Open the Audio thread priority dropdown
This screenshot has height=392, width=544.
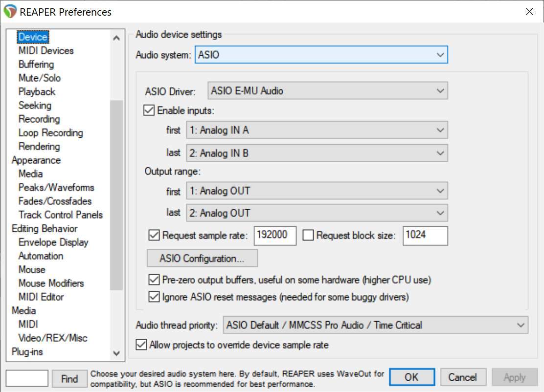point(375,325)
